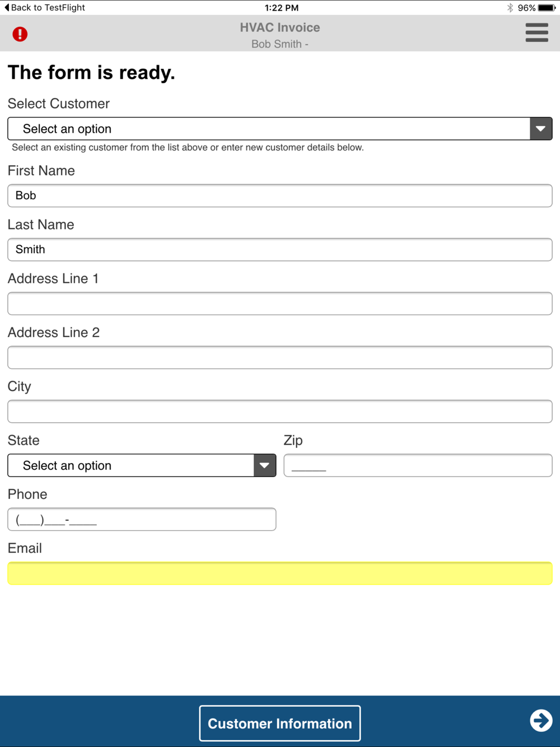Tap the City input field

tap(280, 412)
